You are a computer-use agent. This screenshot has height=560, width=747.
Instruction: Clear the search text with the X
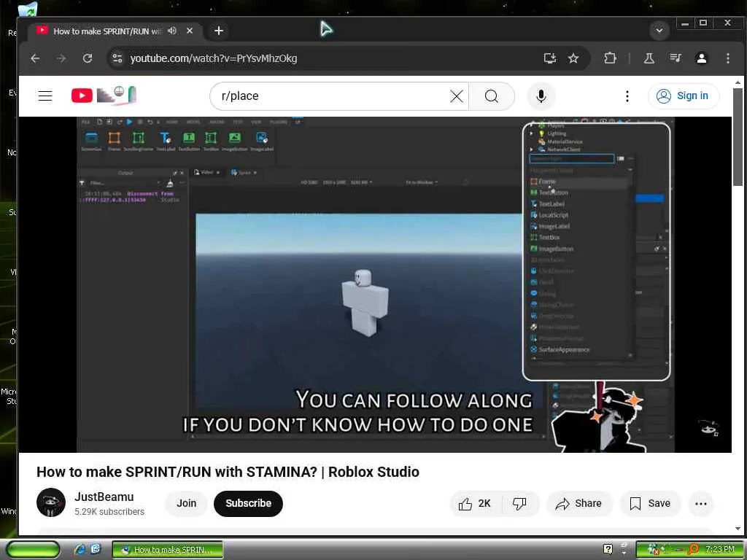[x=457, y=96]
